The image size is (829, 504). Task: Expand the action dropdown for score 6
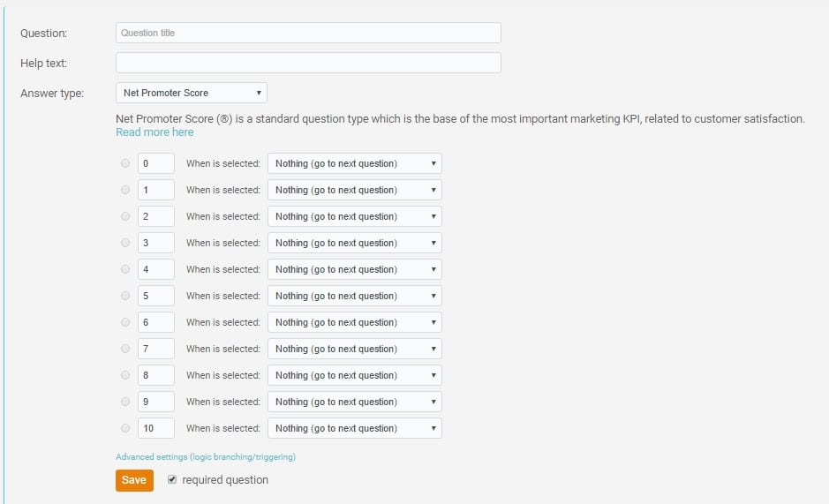pyautogui.click(x=355, y=322)
